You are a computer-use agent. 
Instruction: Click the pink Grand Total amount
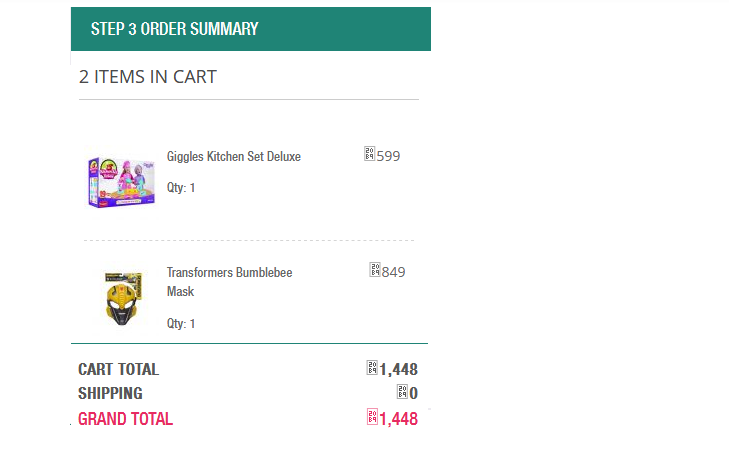pos(399,419)
